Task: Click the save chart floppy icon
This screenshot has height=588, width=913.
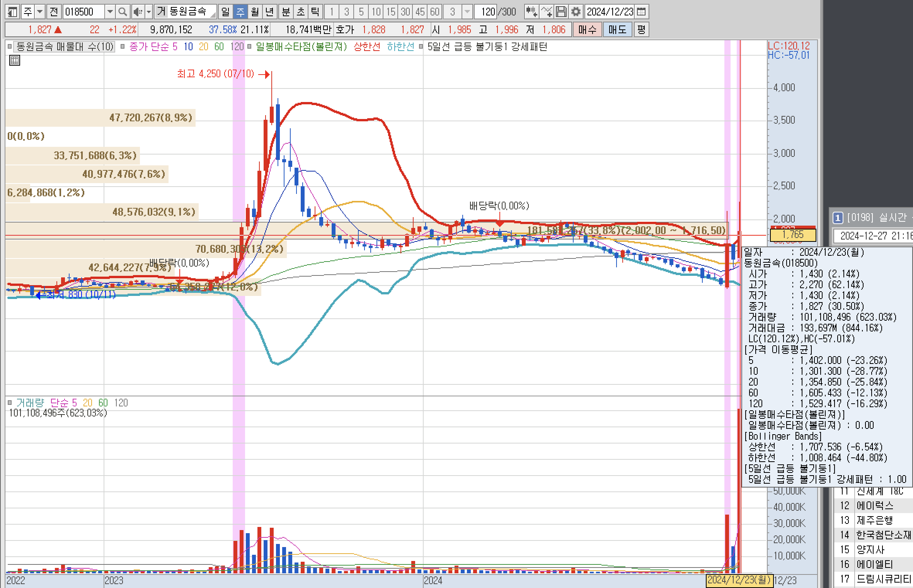Action: [561, 12]
